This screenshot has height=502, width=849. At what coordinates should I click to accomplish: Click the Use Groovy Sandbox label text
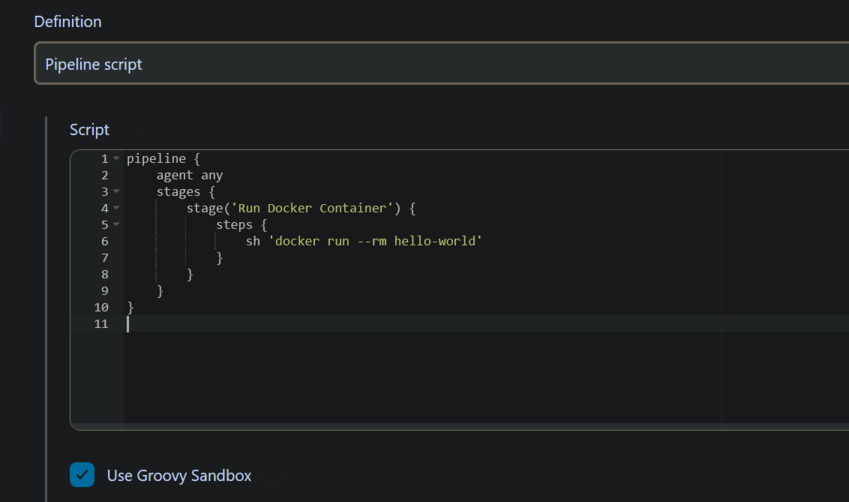click(179, 476)
